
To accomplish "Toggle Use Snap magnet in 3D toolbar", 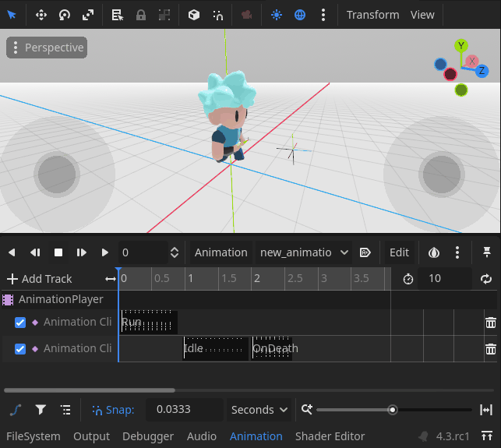I will click(x=217, y=15).
